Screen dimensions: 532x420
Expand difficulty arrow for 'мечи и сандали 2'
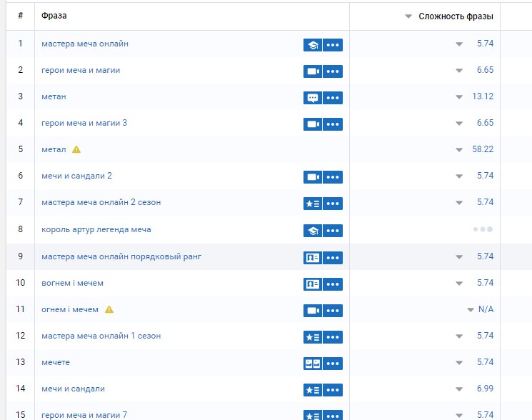(459, 176)
